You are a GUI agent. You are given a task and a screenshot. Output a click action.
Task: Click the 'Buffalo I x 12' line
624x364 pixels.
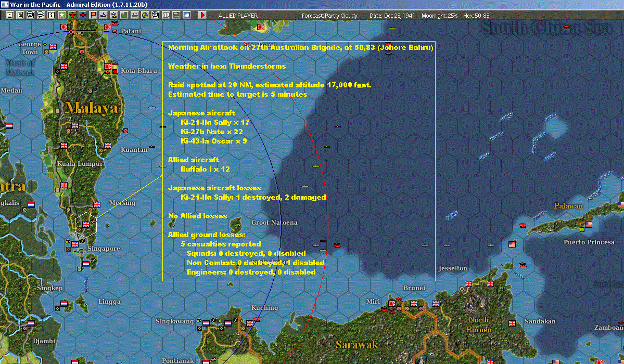206,169
